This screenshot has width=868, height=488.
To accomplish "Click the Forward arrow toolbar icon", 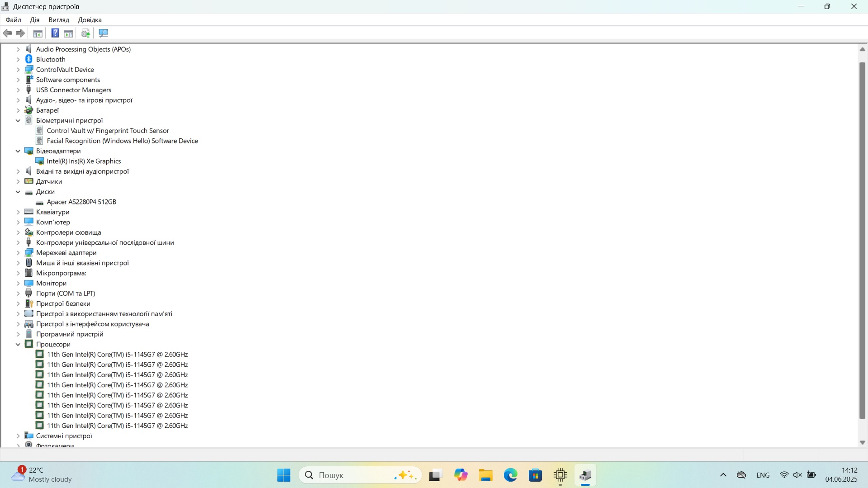I will click(20, 33).
